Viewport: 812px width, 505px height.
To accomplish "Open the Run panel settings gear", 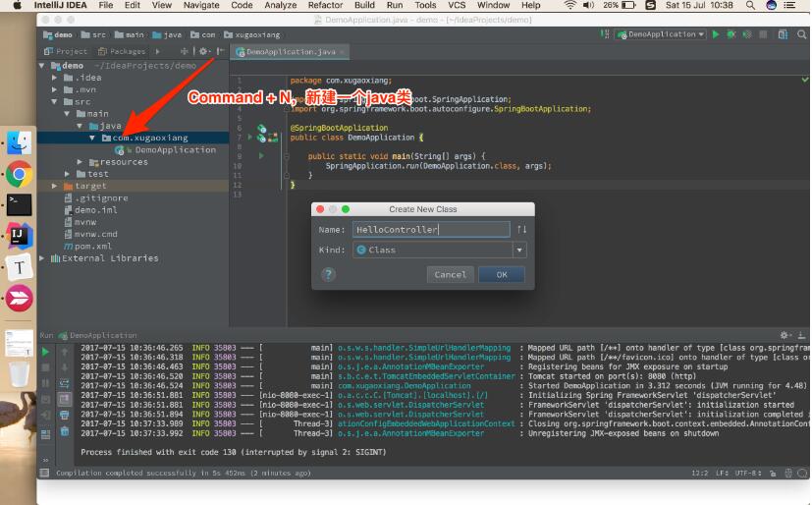I will [785, 335].
